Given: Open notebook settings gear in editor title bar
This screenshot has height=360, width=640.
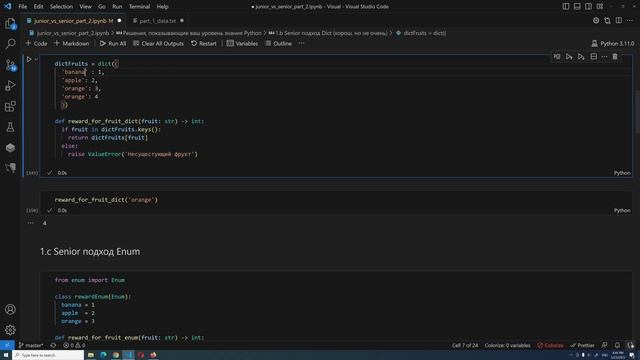Looking at the screenshot, I should [596, 20].
